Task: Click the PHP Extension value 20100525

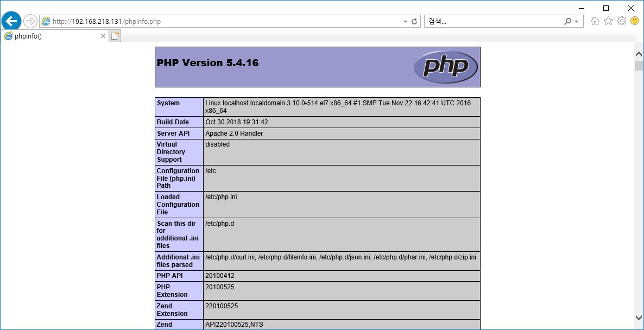Action: pos(220,287)
